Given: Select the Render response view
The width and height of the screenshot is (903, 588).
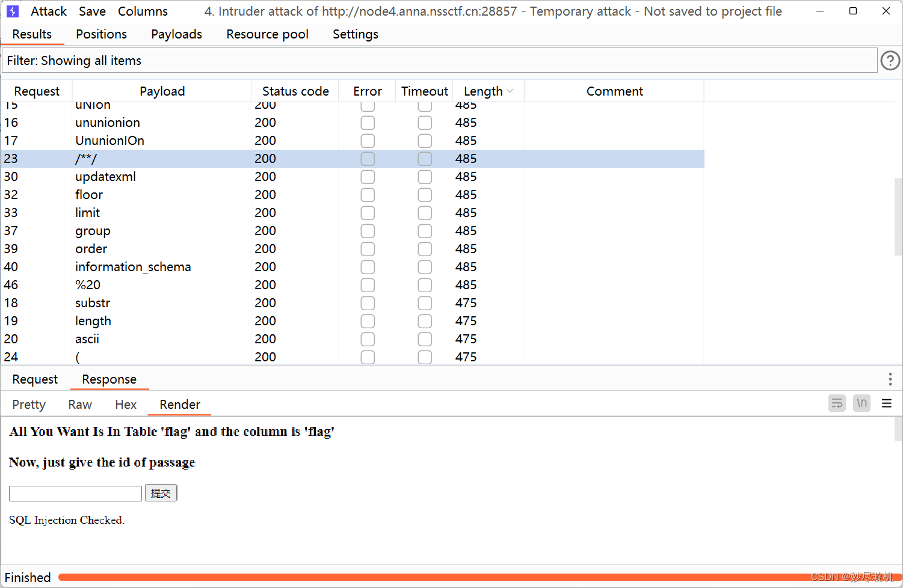Looking at the screenshot, I should point(180,405).
